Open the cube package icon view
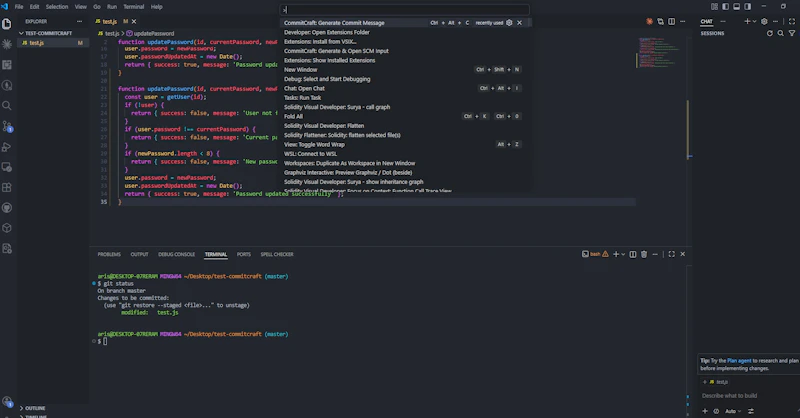Image resolution: width=800 pixels, height=418 pixels. (x=7, y=228)
